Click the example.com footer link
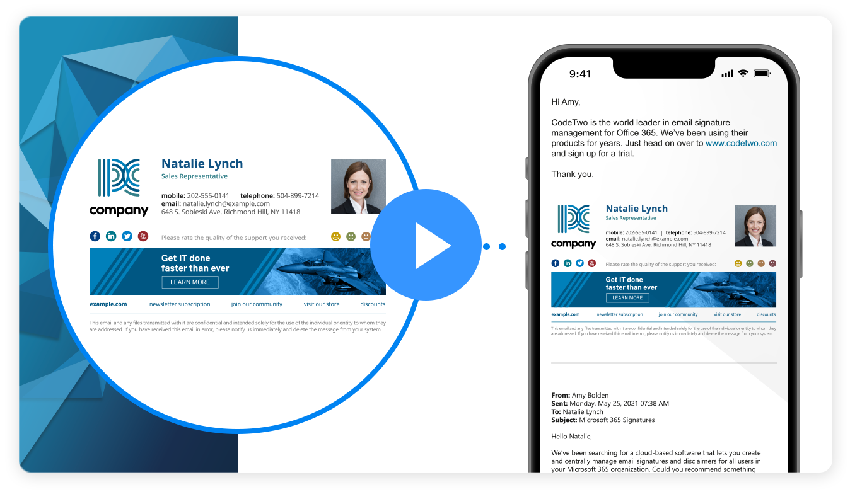This screenshot has height=504, width=850. [108, 304]
